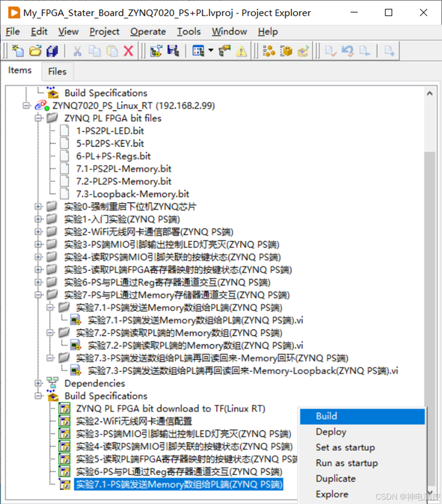
Task: Click the 实验7.1 VI file icon
Action: [76, 320]
